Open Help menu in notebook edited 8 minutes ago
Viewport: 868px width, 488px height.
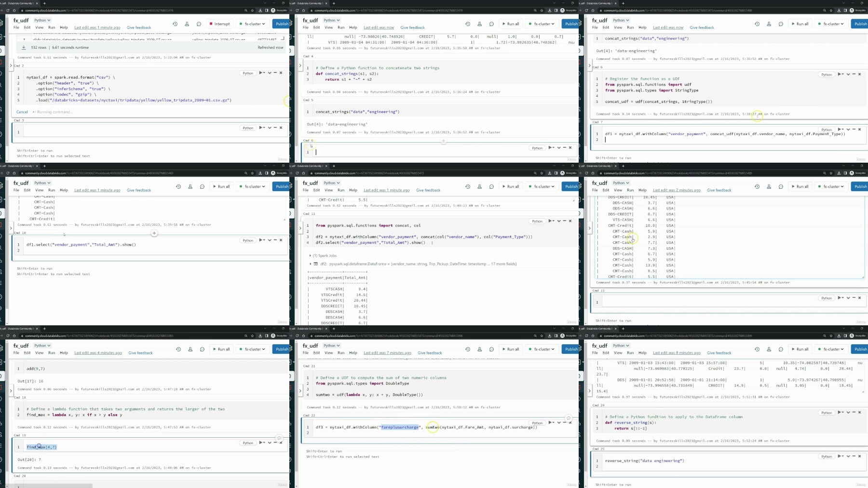tap(642, 353)
